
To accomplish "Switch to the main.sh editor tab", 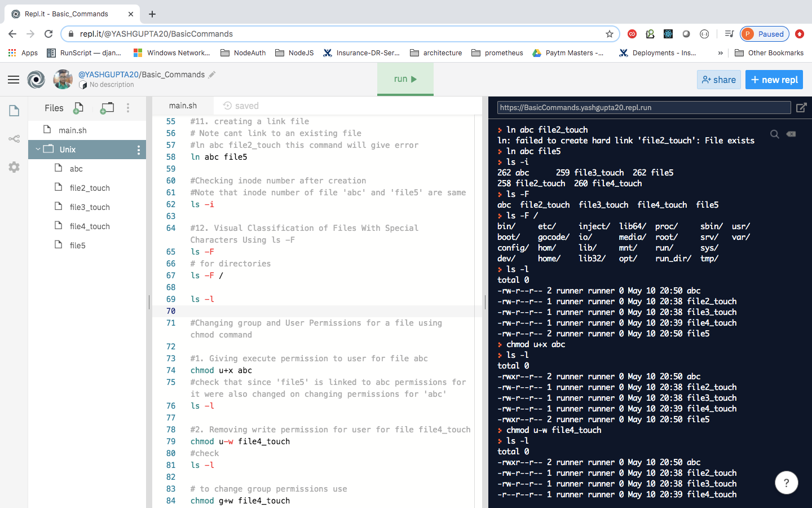I will coord(183,106).
